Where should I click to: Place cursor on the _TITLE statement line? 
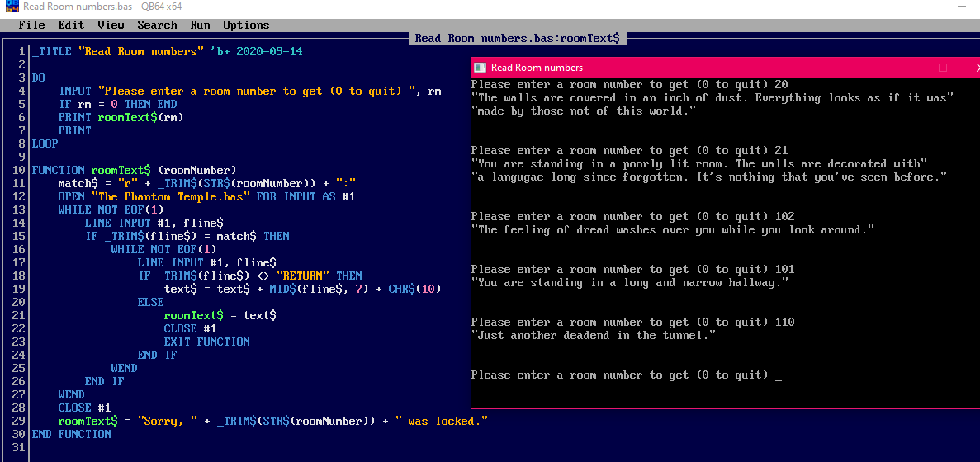click(167, 51)
